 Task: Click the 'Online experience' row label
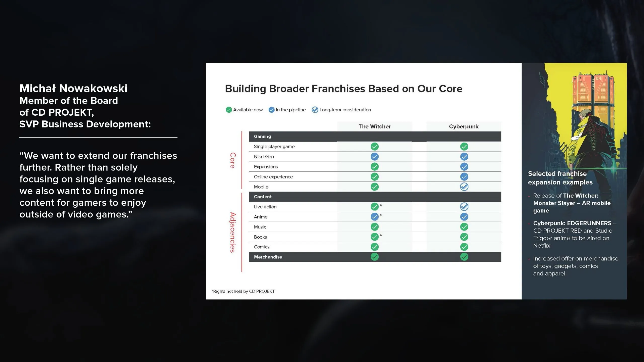273,177
